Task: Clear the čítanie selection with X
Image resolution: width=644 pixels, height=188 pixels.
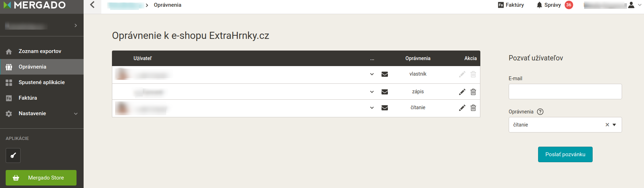Action: click(607, 125)
